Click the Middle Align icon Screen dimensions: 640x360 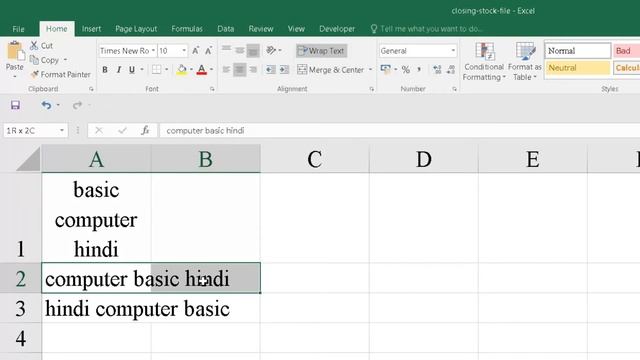(x=240, y=51)
